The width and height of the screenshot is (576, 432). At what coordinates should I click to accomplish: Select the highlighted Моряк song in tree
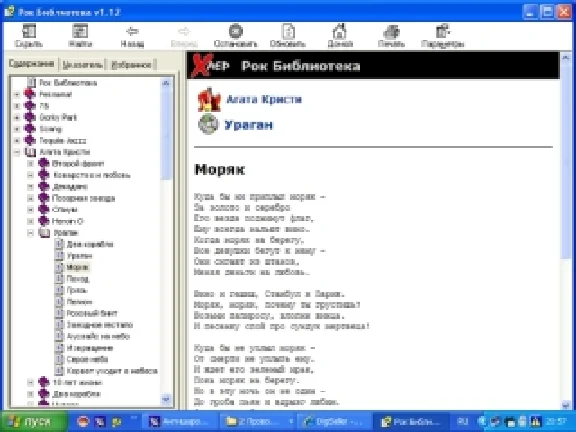pos(78,267)
